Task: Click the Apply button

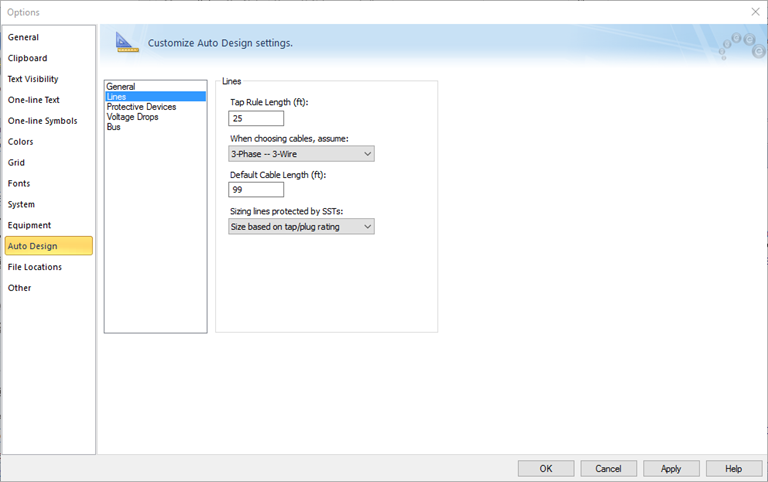Action: pyautogui.click(x=671, y=468)
